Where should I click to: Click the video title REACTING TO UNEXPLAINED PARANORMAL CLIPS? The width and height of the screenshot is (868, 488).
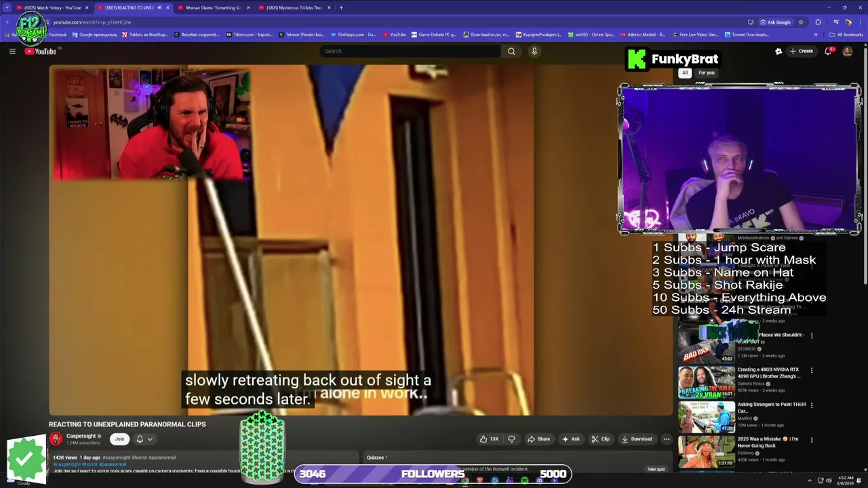click(x=127, y=424)
